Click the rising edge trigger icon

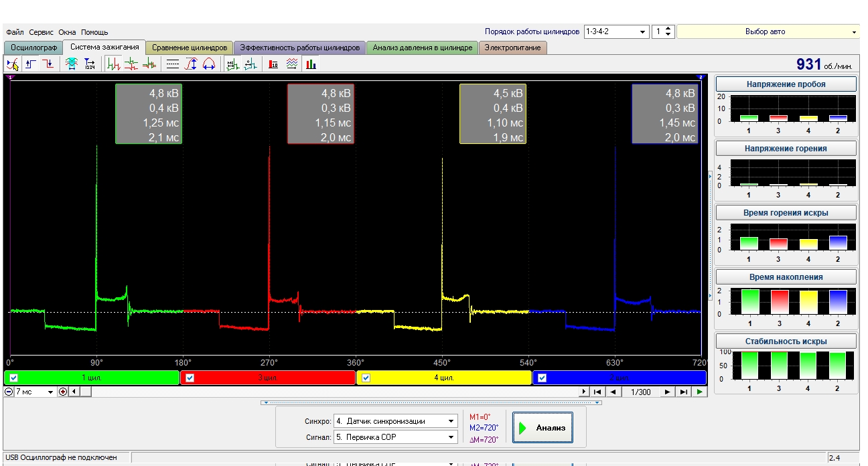[x=31, y=64]
